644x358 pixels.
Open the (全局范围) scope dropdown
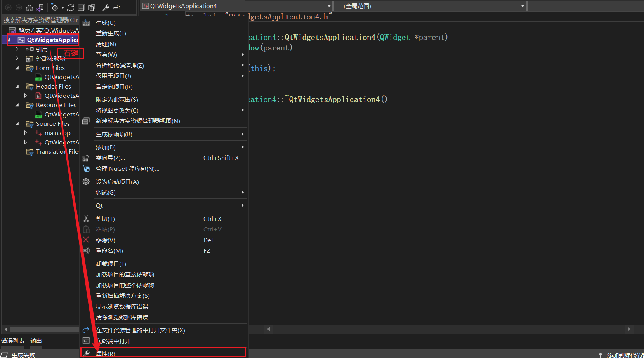(x=522, y=6)
